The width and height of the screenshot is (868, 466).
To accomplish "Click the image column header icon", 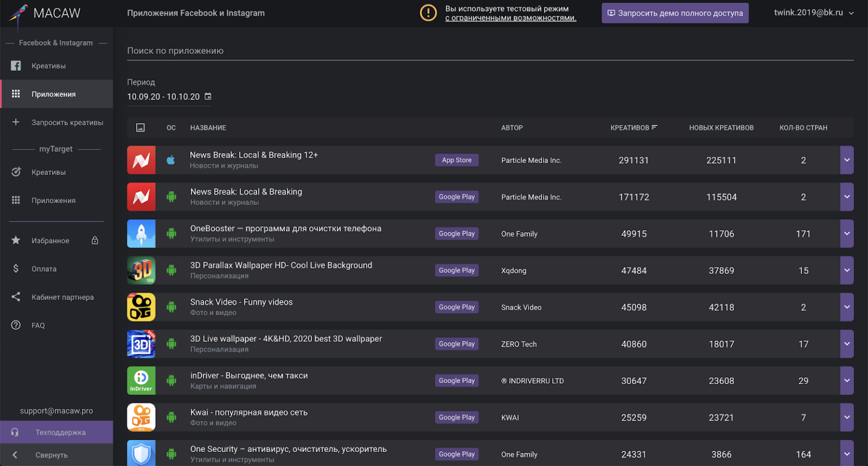I will (141, 128).
